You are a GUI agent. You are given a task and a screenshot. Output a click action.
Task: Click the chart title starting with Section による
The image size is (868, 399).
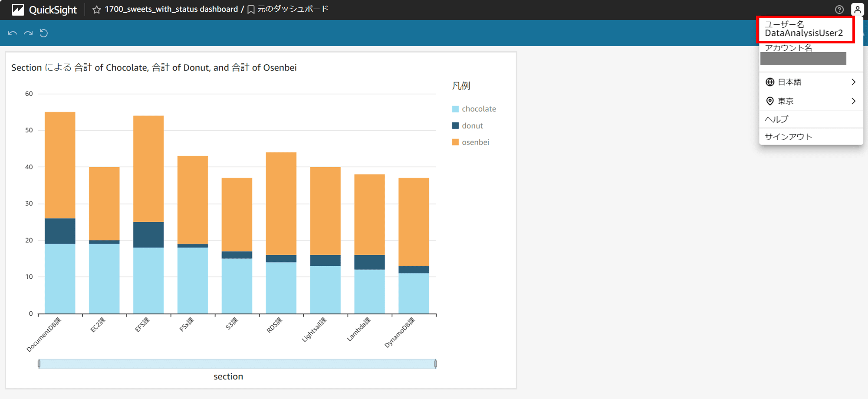154,68
